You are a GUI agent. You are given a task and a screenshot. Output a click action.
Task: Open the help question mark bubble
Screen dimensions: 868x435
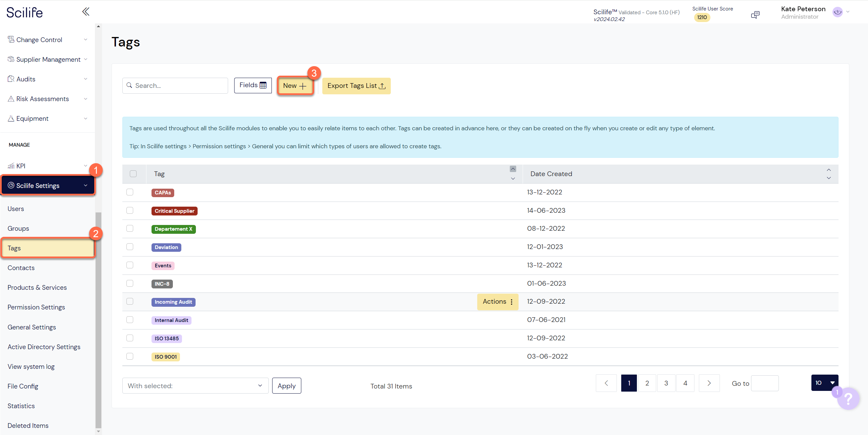coord(848,399)
